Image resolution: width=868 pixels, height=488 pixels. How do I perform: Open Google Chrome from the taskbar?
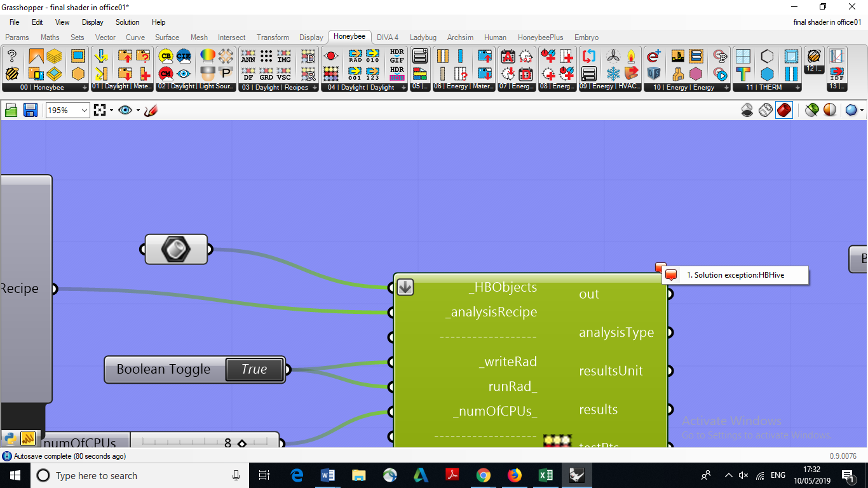484,475
